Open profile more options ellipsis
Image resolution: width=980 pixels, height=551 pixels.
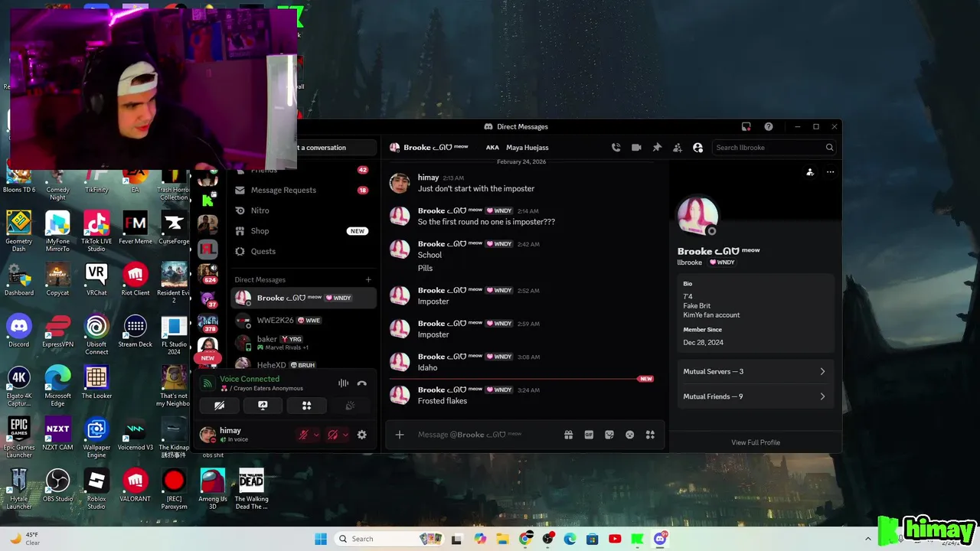coord(830,172)
